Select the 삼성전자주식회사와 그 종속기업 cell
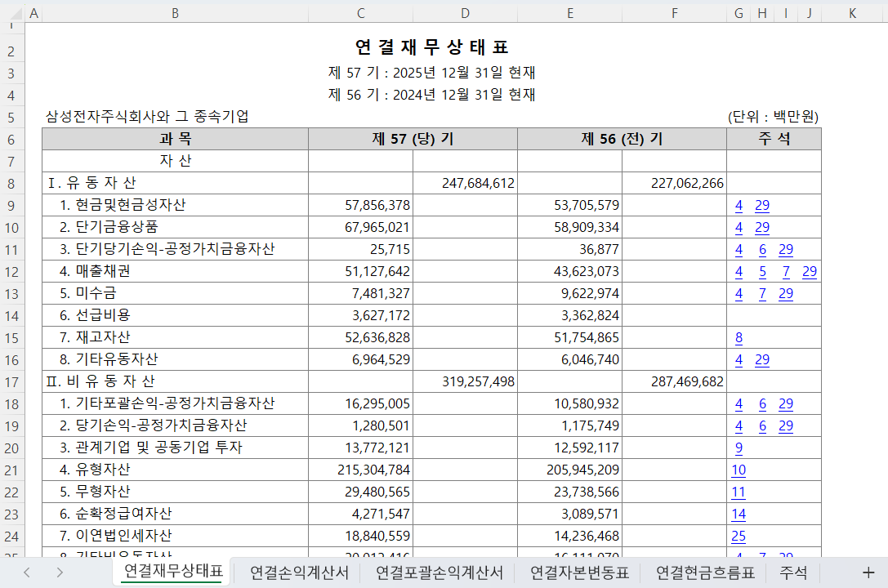The width and height of the screenshot is (888, 588). point(147,117)
